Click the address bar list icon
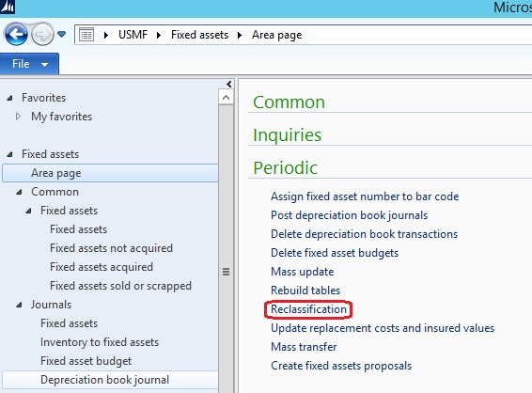 click(x=86, y=35)
